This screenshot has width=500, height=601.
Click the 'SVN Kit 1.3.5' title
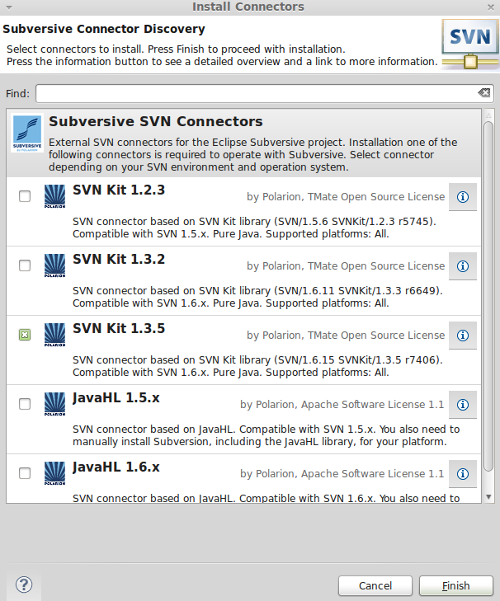pos(119,328)
